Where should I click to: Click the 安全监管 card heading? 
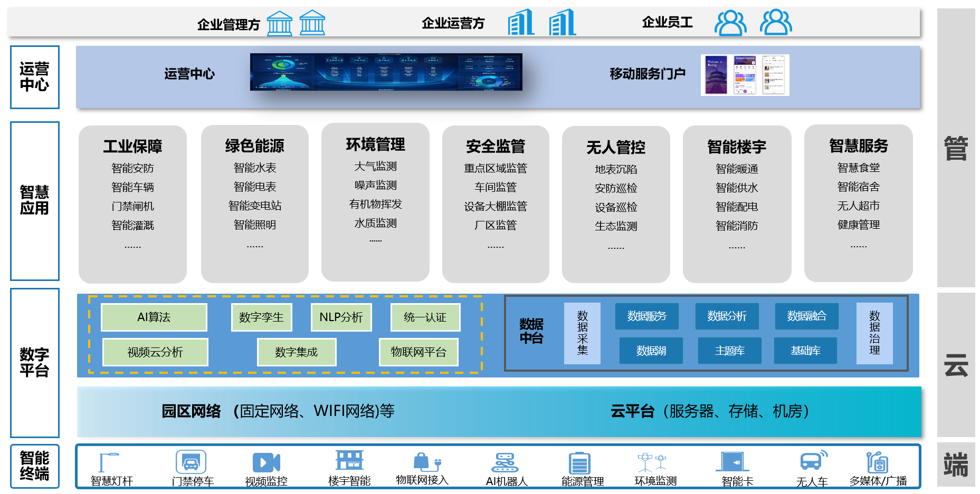tap(496, 146)
